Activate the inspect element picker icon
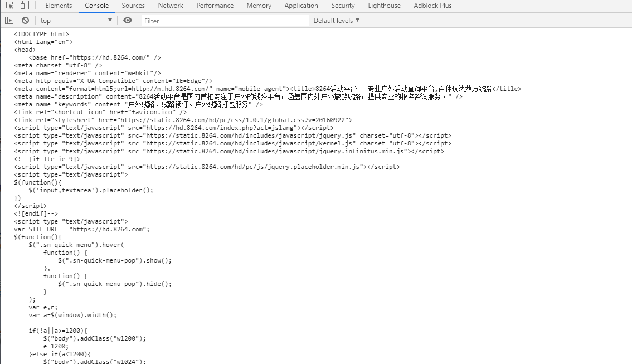 pyautogui.click(x=9, y=6)
